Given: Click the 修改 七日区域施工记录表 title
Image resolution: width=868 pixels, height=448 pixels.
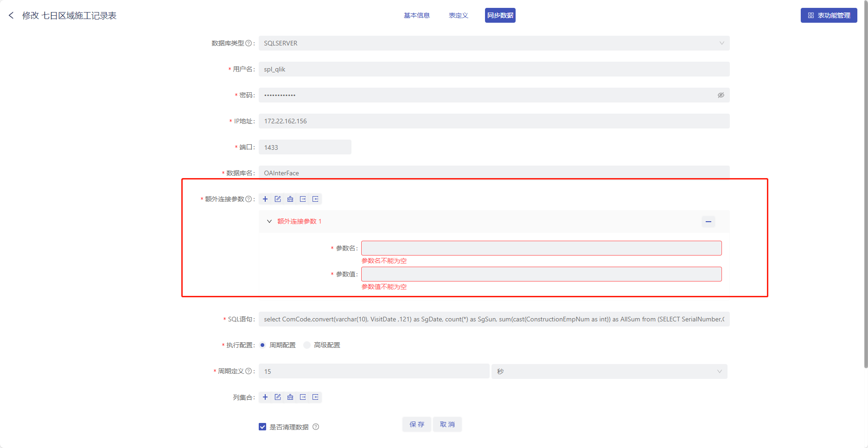Looking at the screenshot, I should [x=70, y=15].
